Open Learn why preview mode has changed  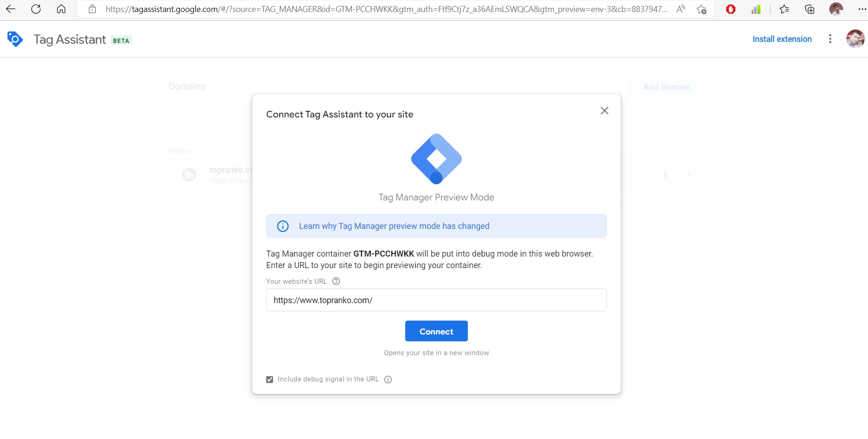tap(394, 226)
